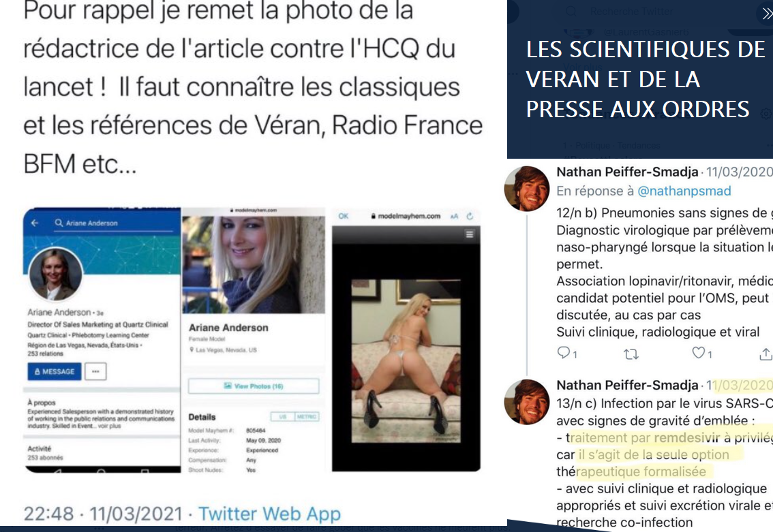Switch Details units to METRIC
The image size is (773, 532).
(x=307, y=417)
